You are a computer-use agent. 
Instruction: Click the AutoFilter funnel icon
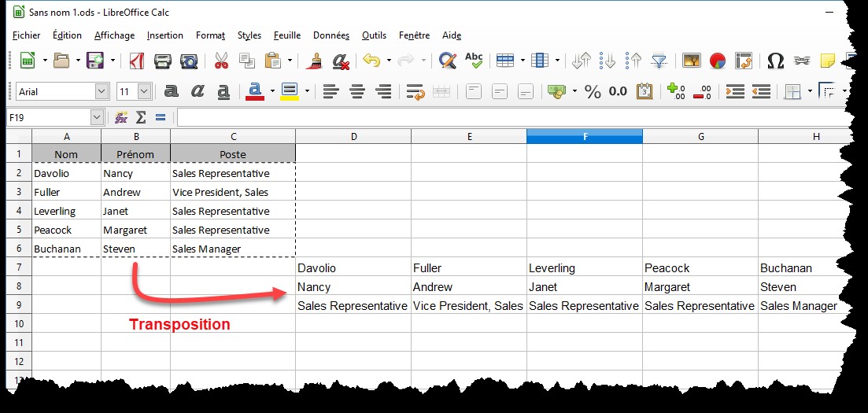(x=659, y=61)
